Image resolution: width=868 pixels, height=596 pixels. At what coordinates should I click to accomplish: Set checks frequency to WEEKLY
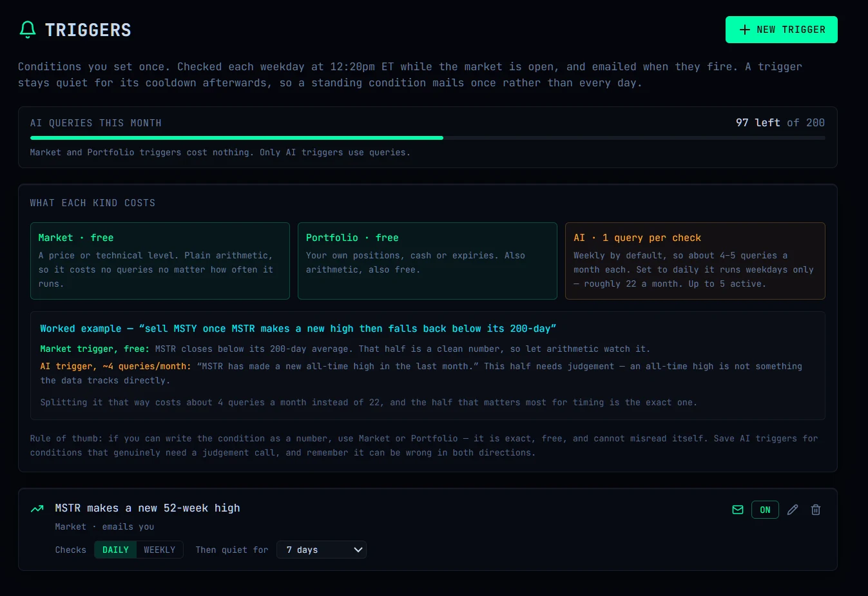160,550
